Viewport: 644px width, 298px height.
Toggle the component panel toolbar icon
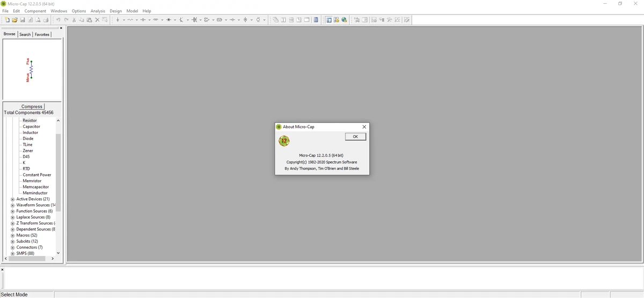(328, 20)
